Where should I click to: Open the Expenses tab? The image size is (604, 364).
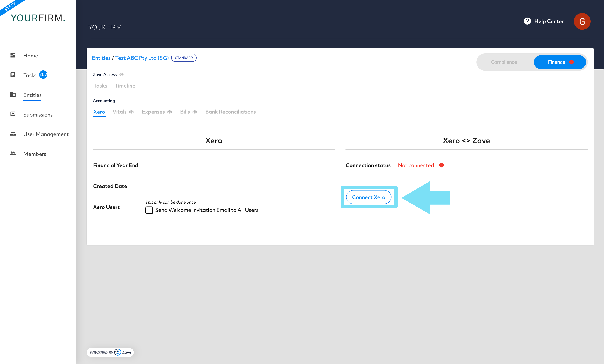tap(153, 112)
